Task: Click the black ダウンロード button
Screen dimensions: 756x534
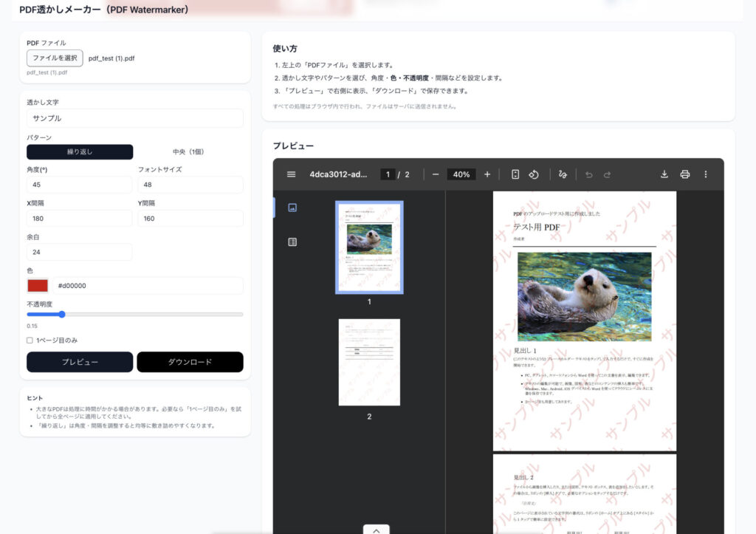Action: click(190, 362)
